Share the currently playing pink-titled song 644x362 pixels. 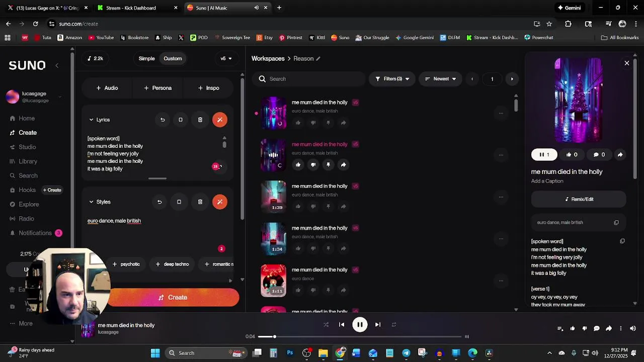(343, 164)
